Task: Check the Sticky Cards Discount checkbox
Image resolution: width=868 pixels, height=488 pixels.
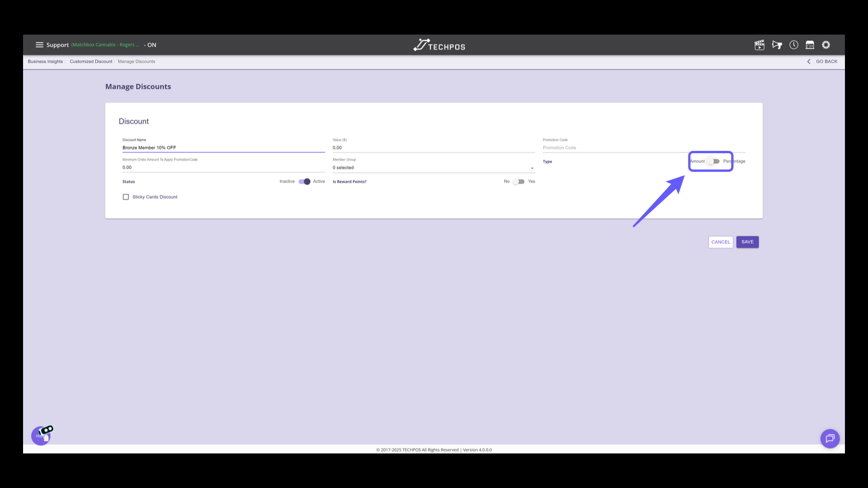Action: (126, 197)
